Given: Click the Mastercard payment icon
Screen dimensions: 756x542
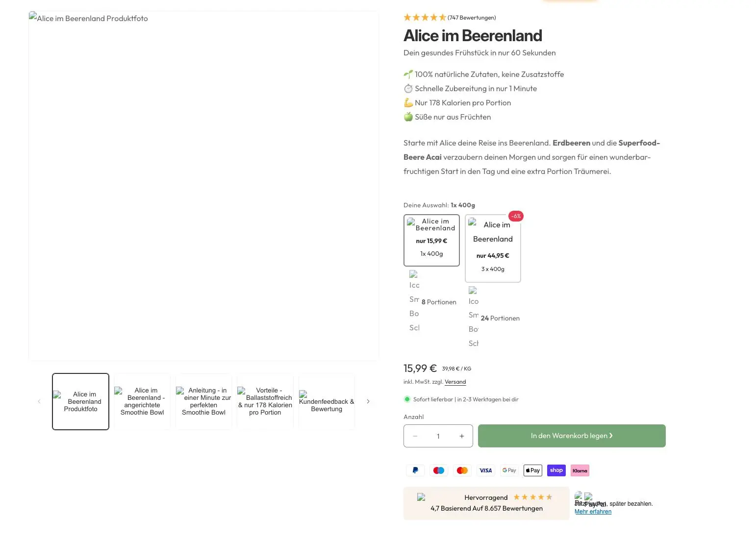Looking at the screenshot, I should tap(462, 470).
